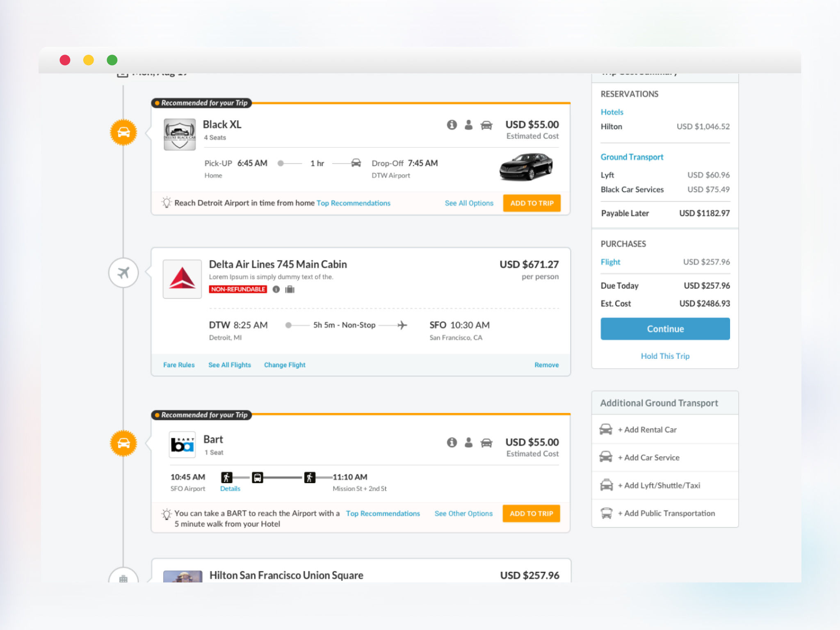Image resolution: width=840 pixels, height=630 pixels.
Task: Click the second walking icon on Bart route
Action: coord(310,477)
